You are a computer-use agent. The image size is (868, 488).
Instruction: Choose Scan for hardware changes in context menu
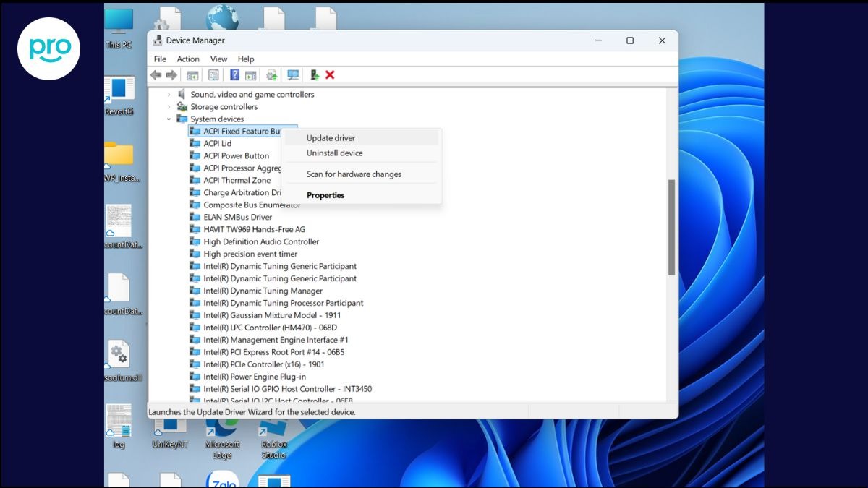pos(362,174)
